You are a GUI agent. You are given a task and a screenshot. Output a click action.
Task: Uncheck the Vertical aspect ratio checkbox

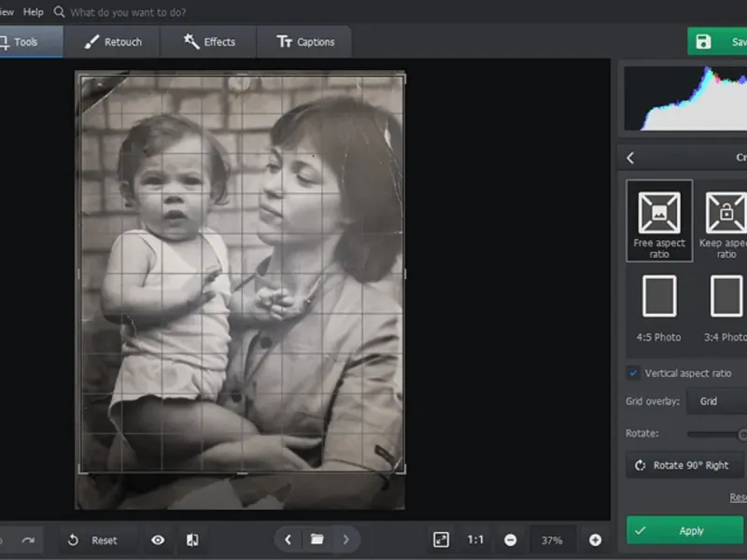633,373
